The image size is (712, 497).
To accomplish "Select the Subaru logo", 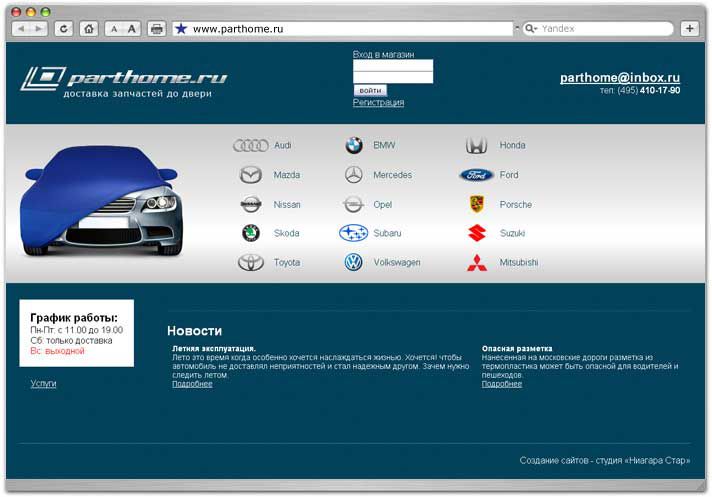I will click(353, 233).
